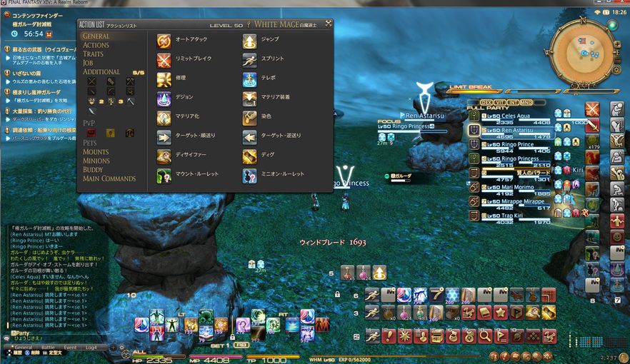Click the exclamation mark icon on hotbar 2
The width and height of the screenshot is (630, 364).
pos(389,336)
